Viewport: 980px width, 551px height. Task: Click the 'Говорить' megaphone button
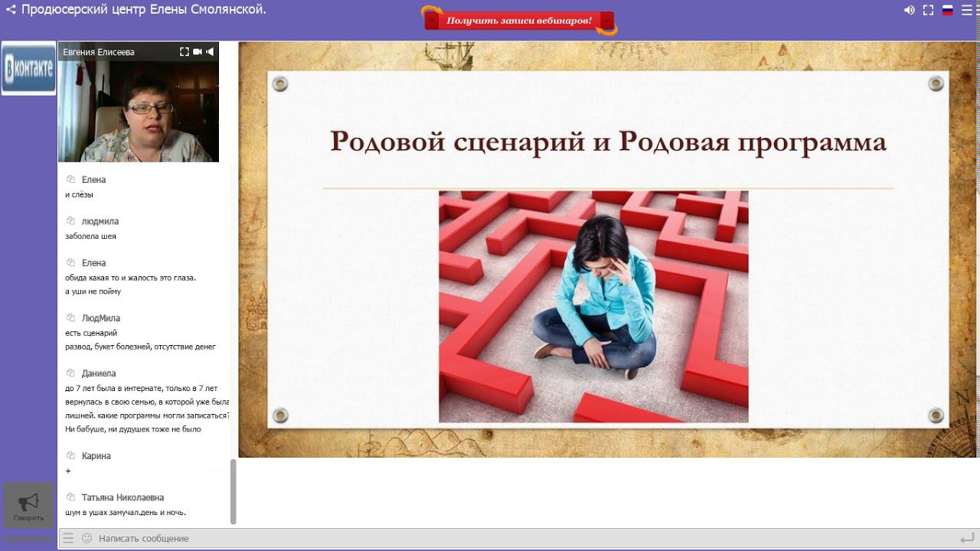(x=28, y=506)
